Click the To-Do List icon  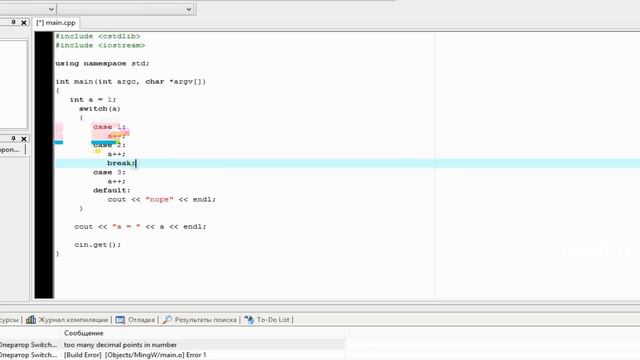click(x=249, y=320)
